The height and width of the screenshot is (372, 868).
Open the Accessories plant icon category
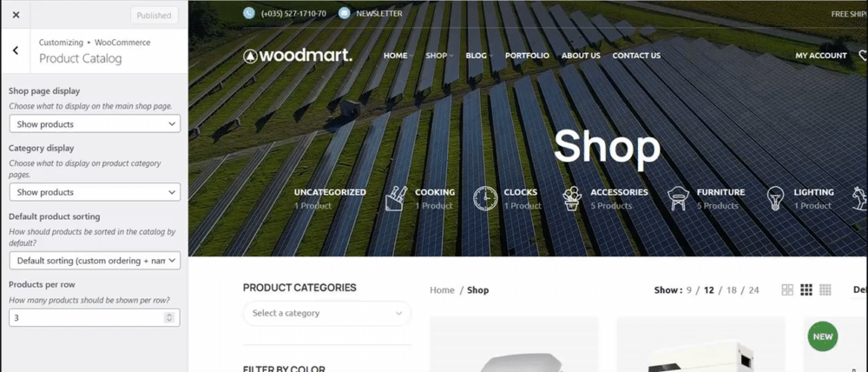coord(572,198)
